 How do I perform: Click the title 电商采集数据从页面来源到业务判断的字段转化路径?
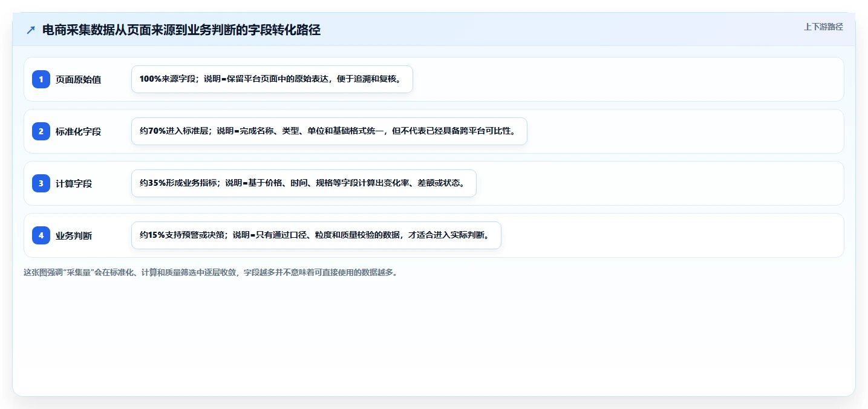(x=181, y=30)
